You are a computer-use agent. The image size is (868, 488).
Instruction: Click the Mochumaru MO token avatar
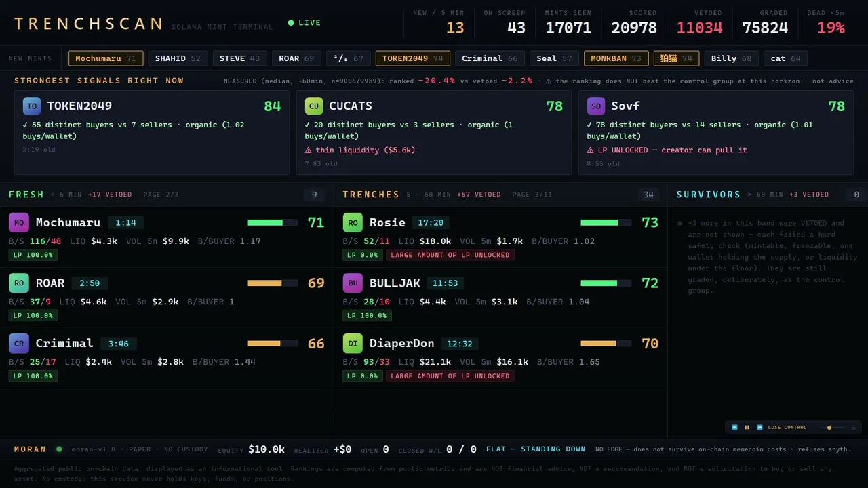[19, 222]
